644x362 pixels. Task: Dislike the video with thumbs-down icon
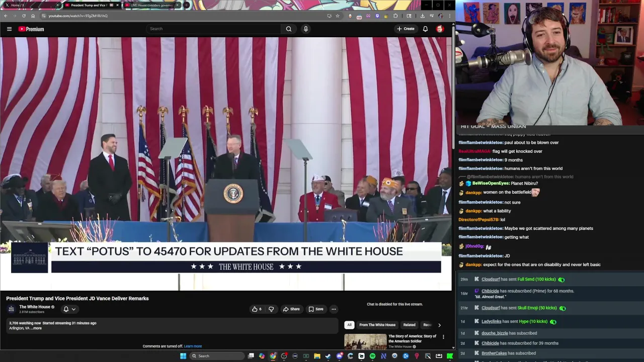point(271,309)
